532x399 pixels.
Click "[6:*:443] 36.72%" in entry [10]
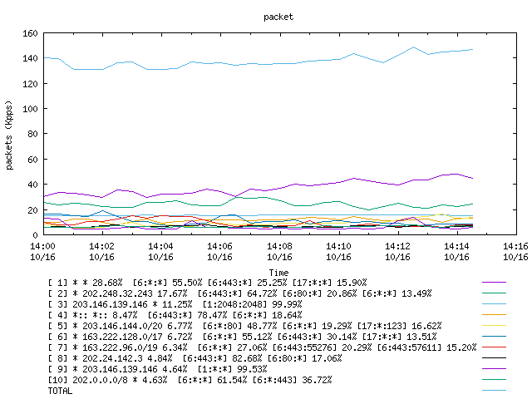(292, 380)
